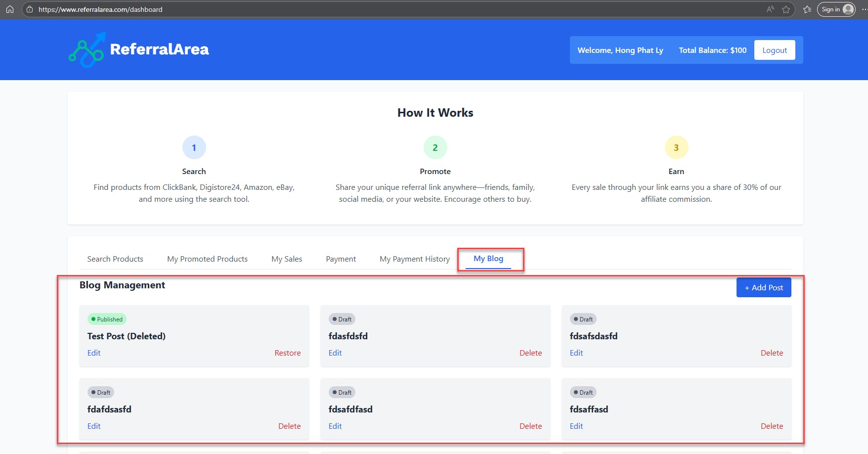Edit the fdasfdsfd draft post
868x454 pixels.
click(x=335, y=353)
